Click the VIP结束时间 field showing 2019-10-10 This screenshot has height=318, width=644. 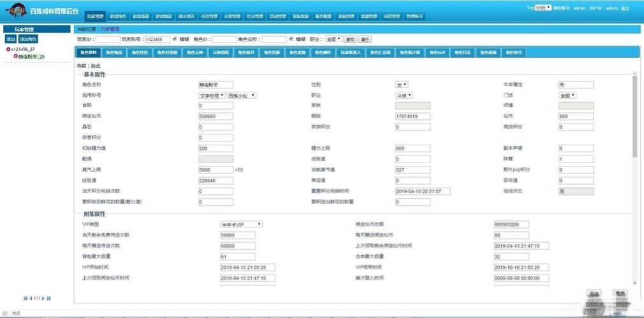[522, 267]
